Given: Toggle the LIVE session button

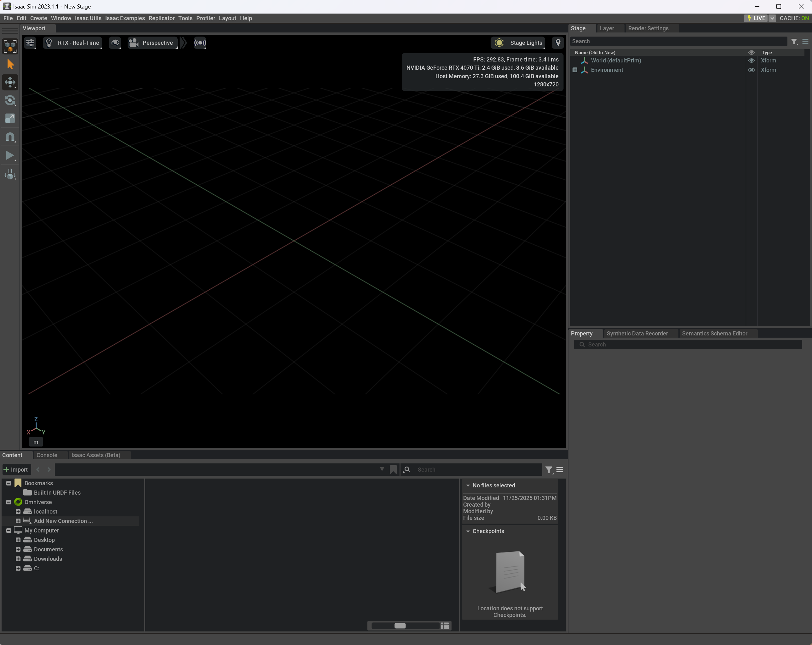Looking at the screenshot, I should (756, 18).
